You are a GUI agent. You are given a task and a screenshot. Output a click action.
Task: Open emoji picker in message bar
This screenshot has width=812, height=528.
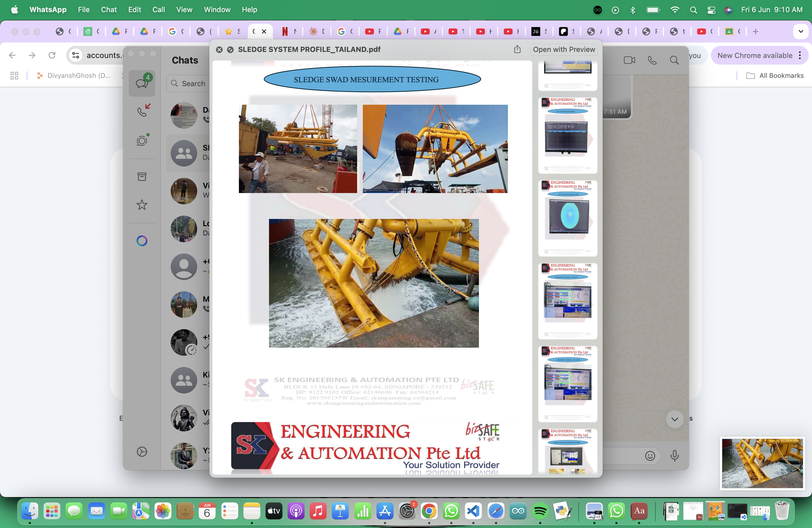tap(650, 456)
